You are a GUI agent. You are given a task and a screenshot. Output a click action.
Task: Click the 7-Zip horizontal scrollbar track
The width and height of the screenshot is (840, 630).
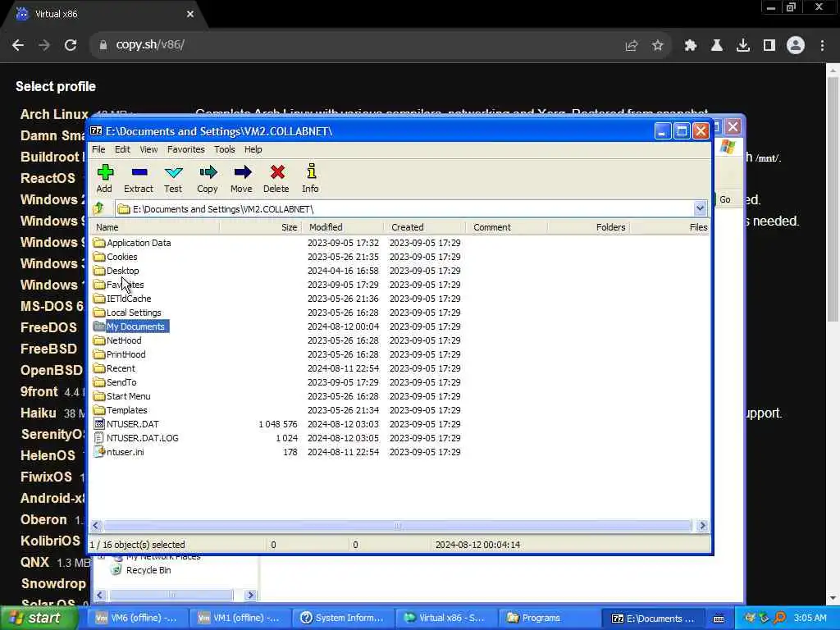click(398, 526)
